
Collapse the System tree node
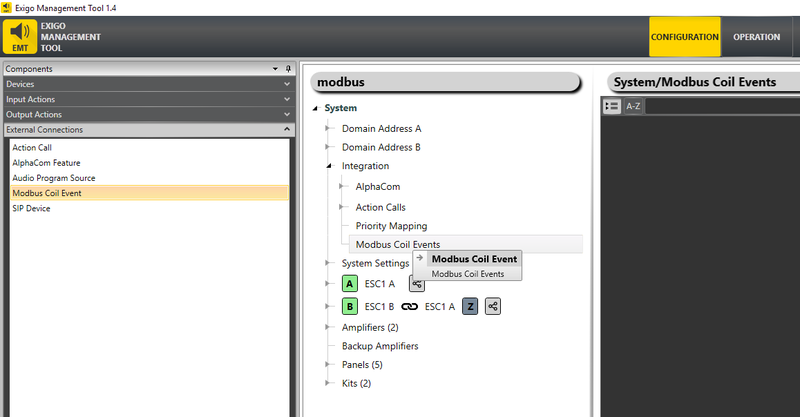[x=315, y=108]
